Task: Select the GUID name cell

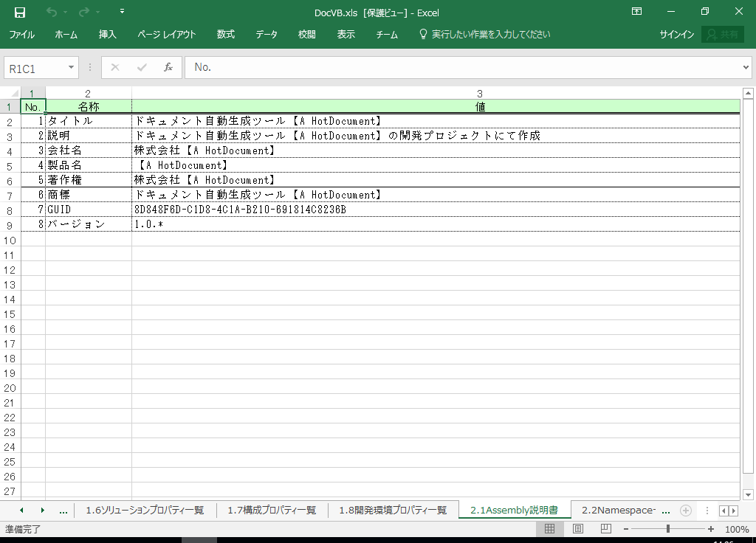Action: [89, 210]
